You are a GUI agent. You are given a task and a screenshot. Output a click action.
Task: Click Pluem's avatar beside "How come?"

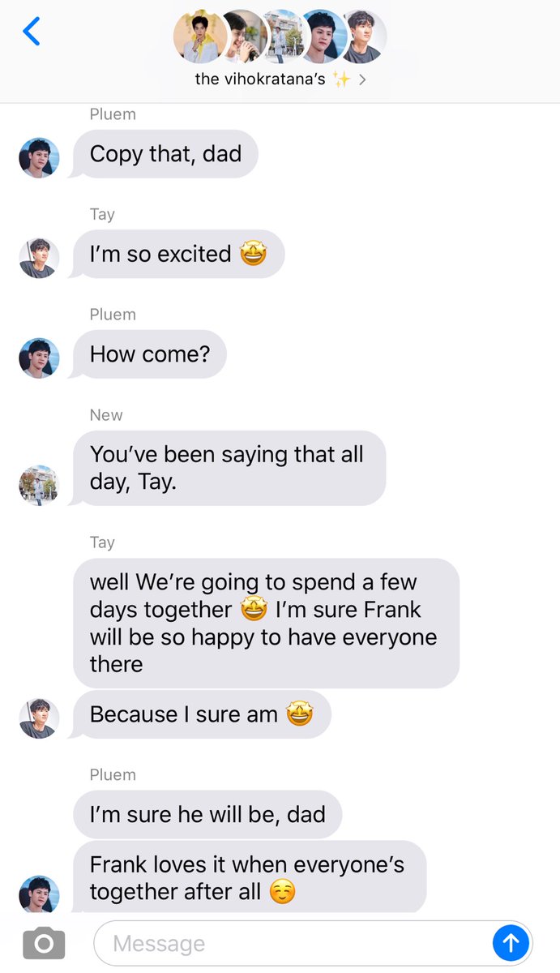point(39,358)
